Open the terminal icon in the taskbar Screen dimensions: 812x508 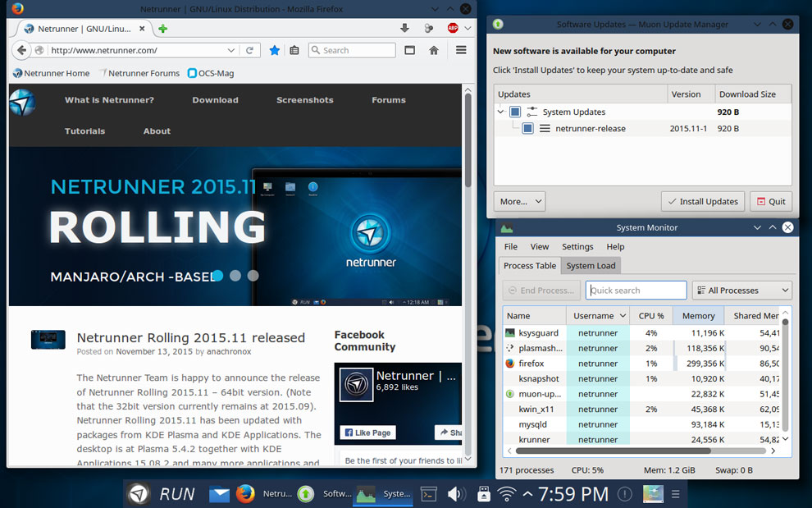(x=428, y=495)
